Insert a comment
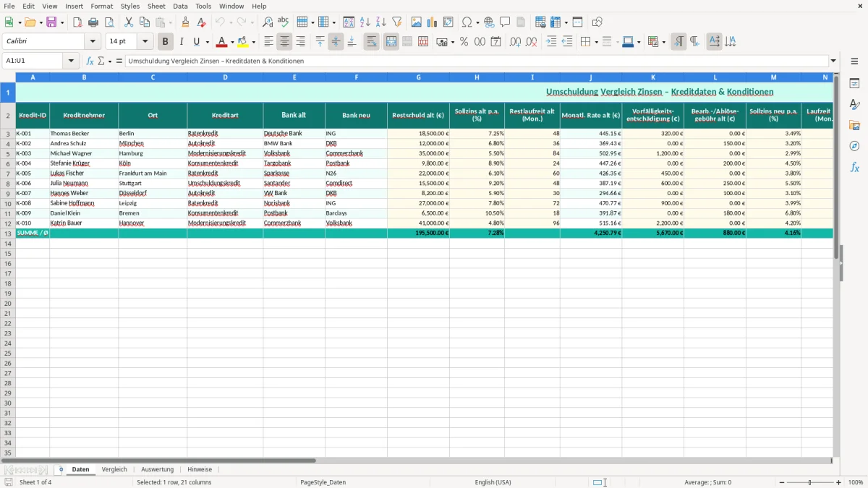 [506, 22]
